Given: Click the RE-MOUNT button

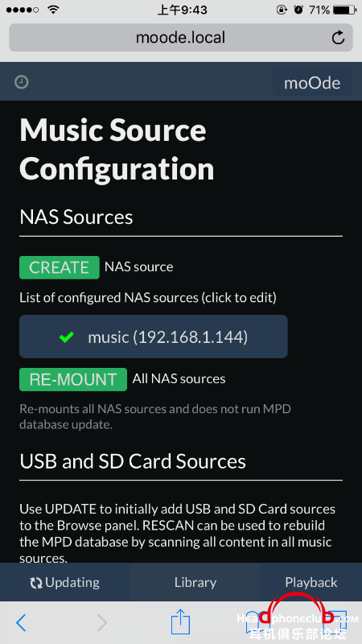Looking at the screenshot, I should click(x=73, y=379).
